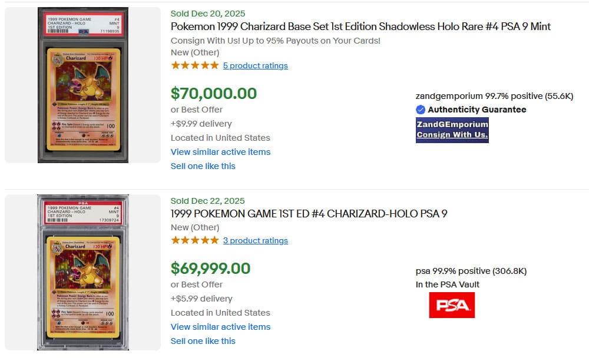589x364 pixels.
Task: Open the Shadowless Holo Rare #4 listing title
Action: (x=360, y=27)
